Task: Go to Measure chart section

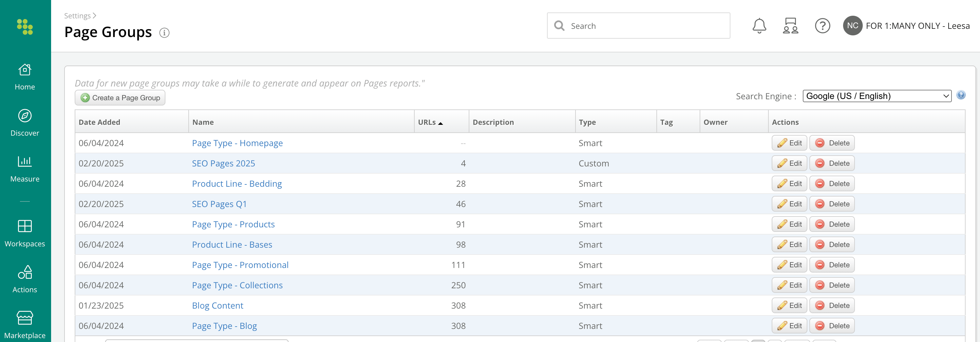Action: (25, 169)
